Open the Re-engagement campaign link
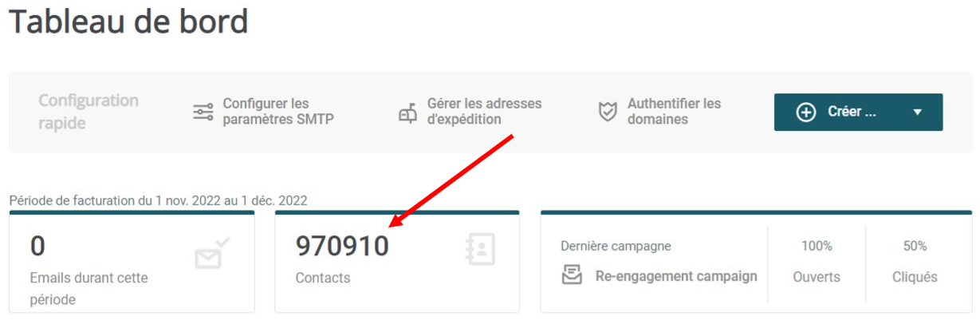This screenshot has height=320, width=980. click(x=676, y=276)
